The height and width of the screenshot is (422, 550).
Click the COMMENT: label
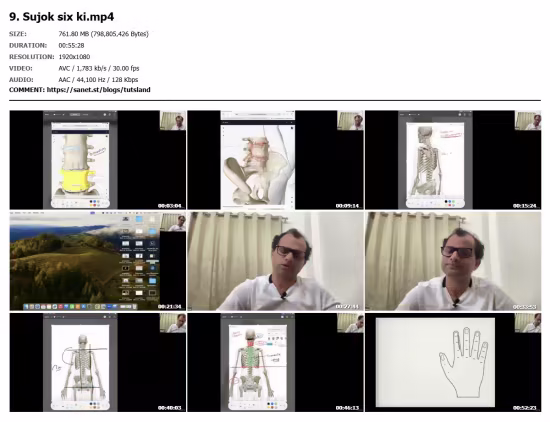click(x=27, y=90)
